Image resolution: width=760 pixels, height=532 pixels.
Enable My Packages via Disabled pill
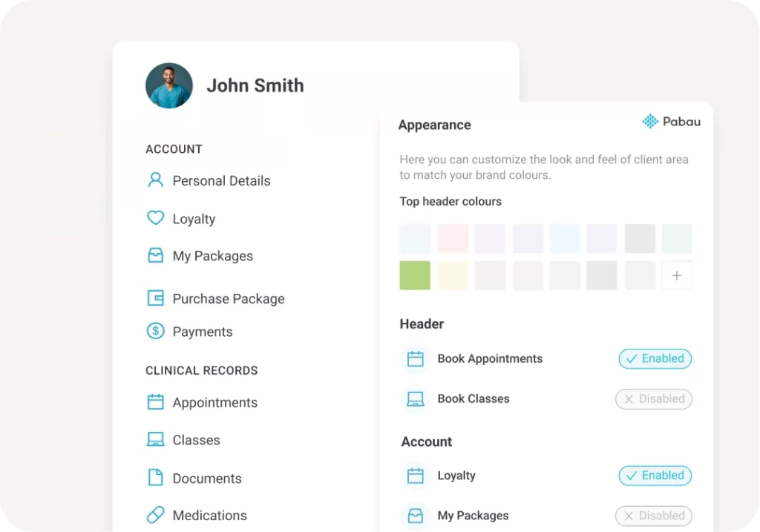pos(653,516)
